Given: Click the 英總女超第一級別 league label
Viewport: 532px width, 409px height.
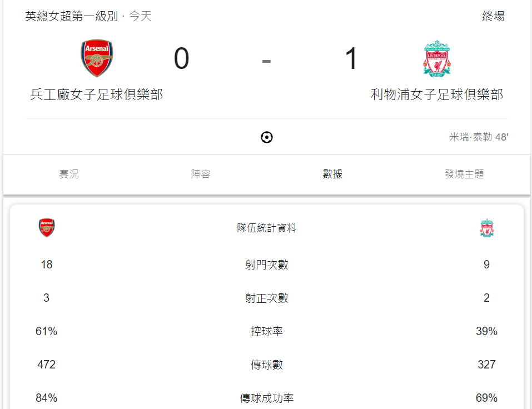Looking at the screenshot, I should pos(72,16).
